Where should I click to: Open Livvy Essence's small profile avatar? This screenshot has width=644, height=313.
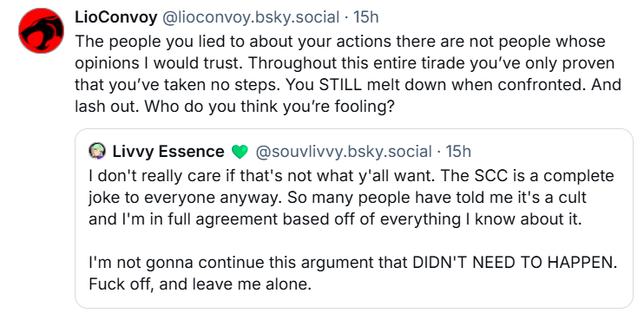click(97, 152)
